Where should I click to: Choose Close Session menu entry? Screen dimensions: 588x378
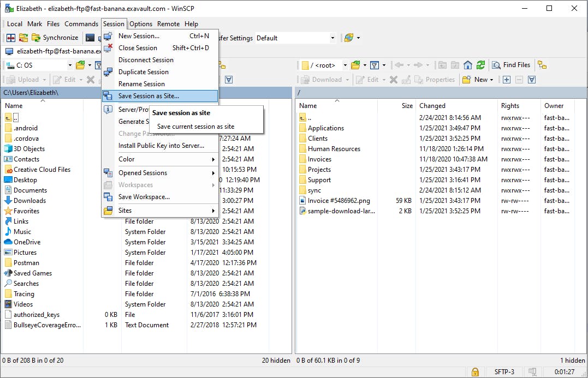point(160,48)
